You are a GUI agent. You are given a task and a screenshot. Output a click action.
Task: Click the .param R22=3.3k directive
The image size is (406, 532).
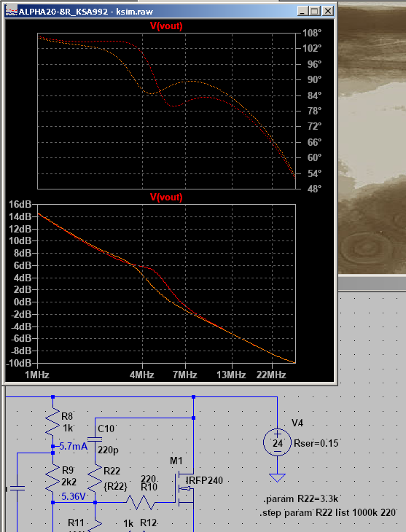point(301,499)
